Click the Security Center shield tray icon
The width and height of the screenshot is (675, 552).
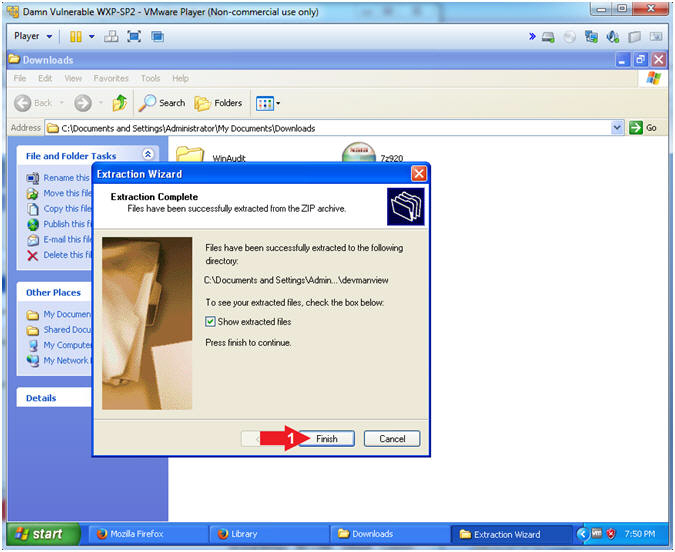(x=611, y=534)
